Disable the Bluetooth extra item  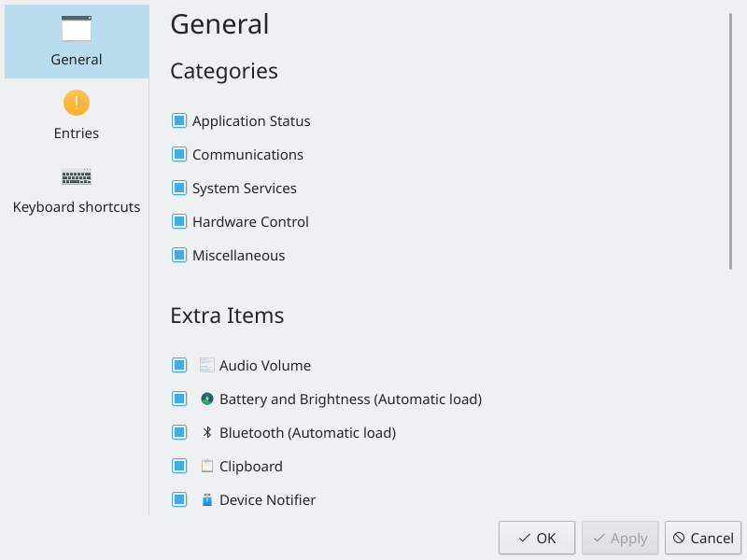(178, 432)
